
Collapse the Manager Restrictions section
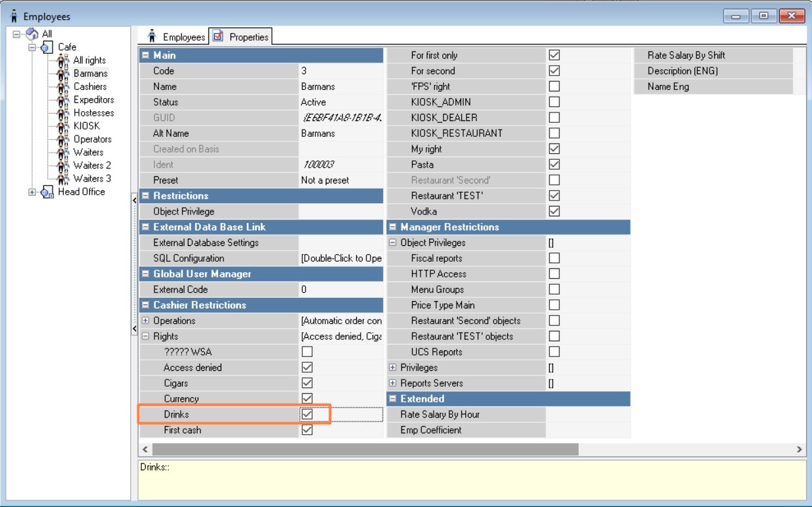point(393,227)
